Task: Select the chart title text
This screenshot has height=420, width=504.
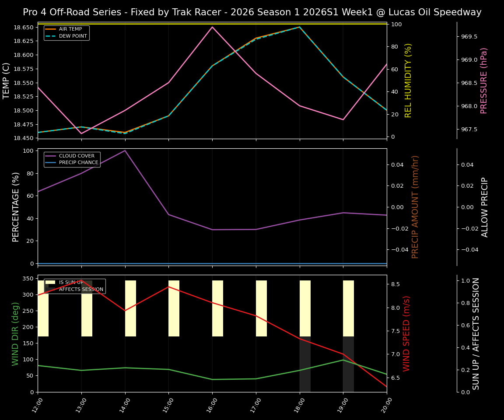Action: 252,12
